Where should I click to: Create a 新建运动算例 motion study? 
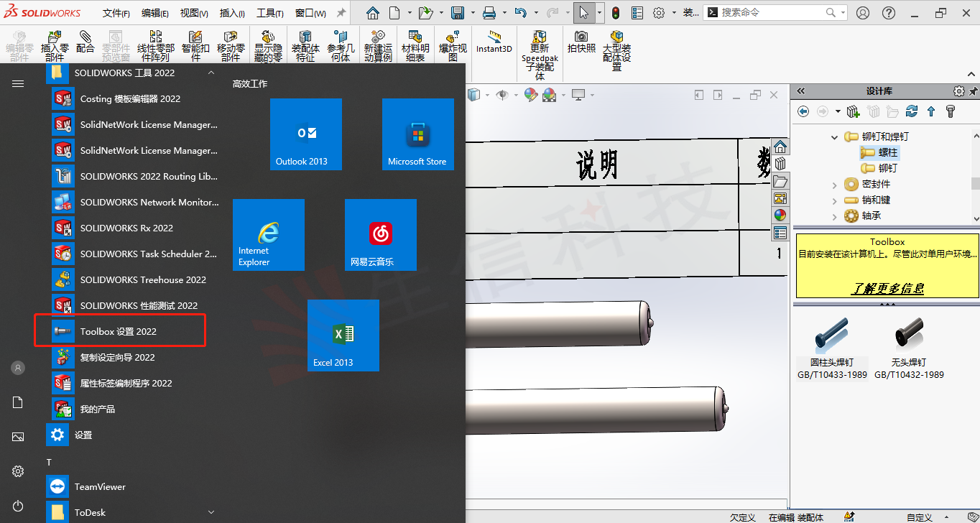[x=379, y=43]
